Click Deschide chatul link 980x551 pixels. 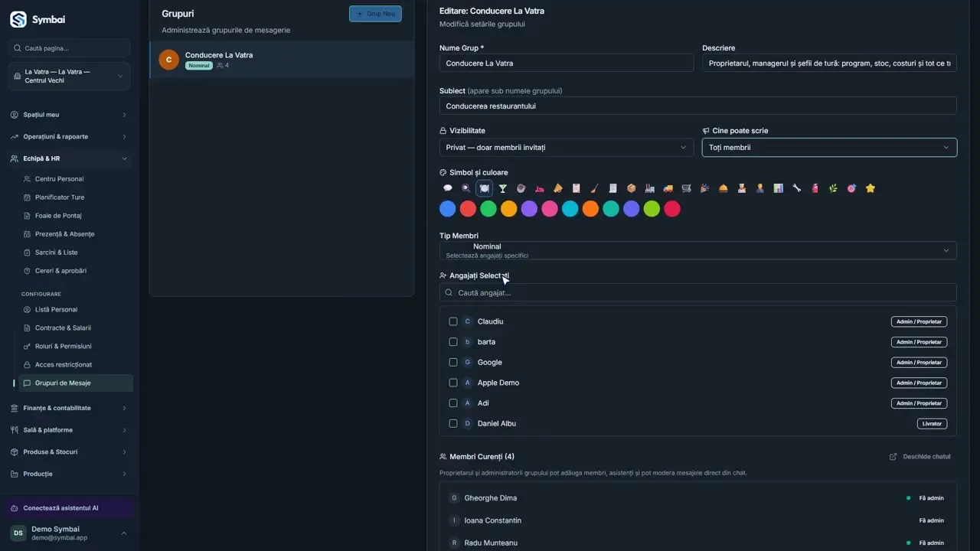click(920, 457)
